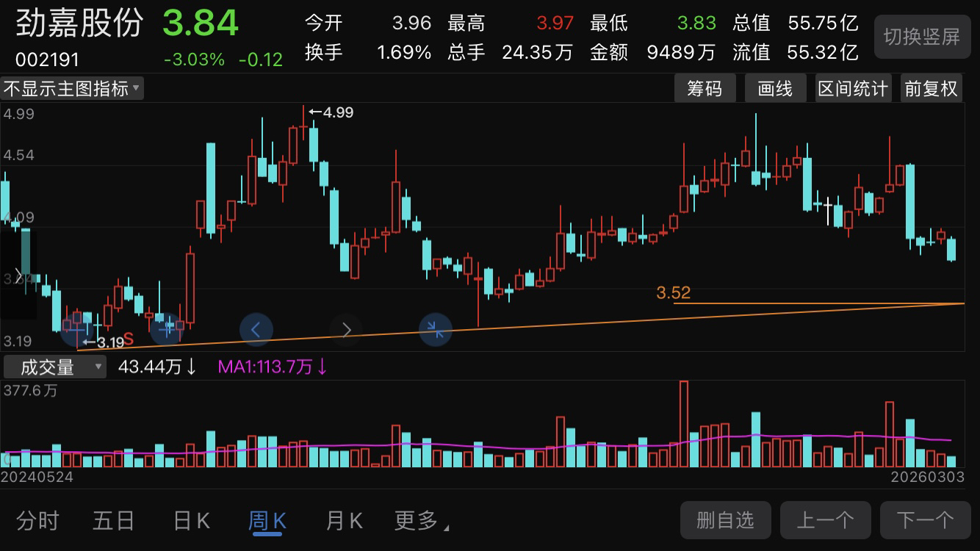Tap the 总手 value 24.35万
This screenshot has height=551, width=980.
click(537, 52)
